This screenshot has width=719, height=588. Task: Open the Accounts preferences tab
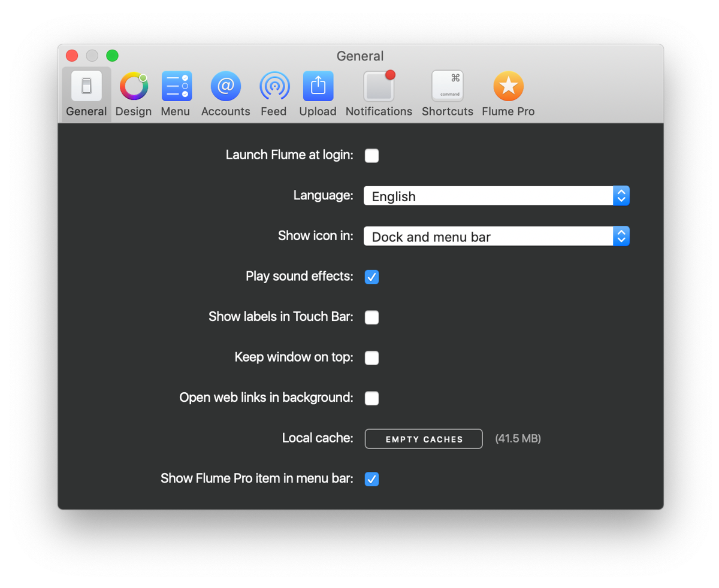(225, 94)
